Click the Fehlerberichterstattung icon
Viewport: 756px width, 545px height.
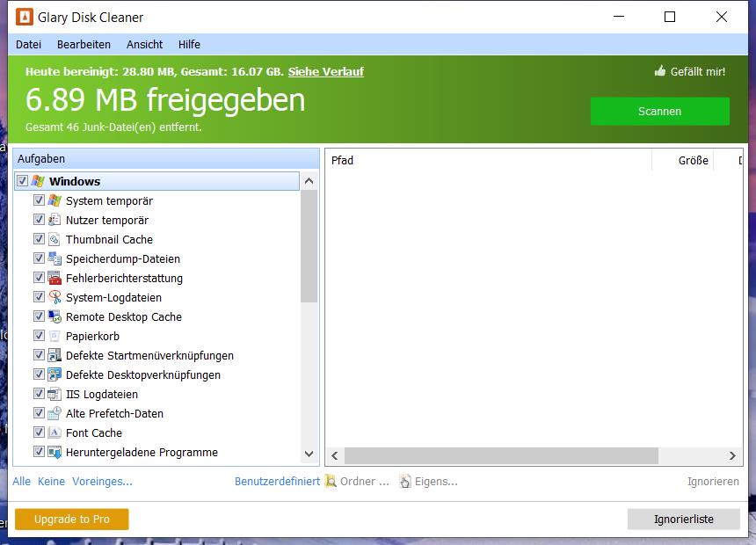pyautogui.click(x=55, y=278)
